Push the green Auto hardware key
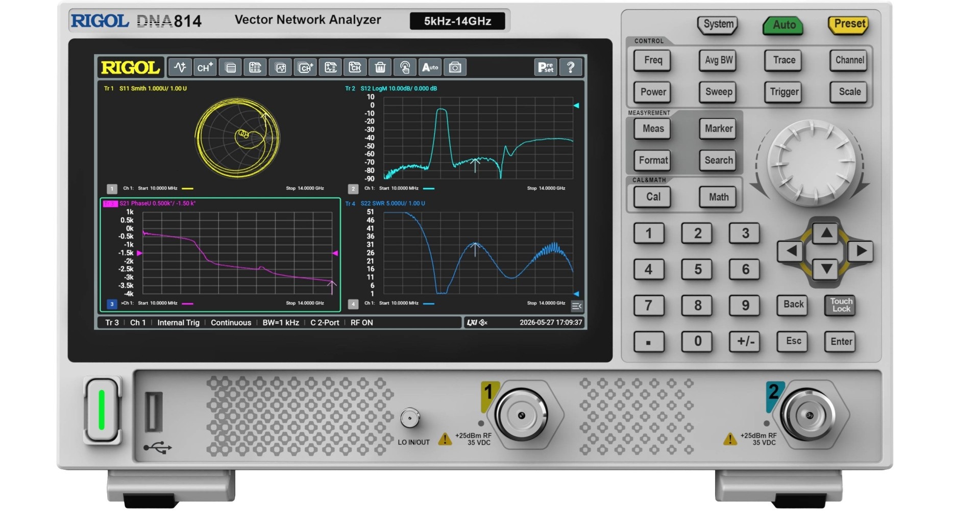Viewport: 980px width, 513px height. pyautogui.click(x=783, y=25)
